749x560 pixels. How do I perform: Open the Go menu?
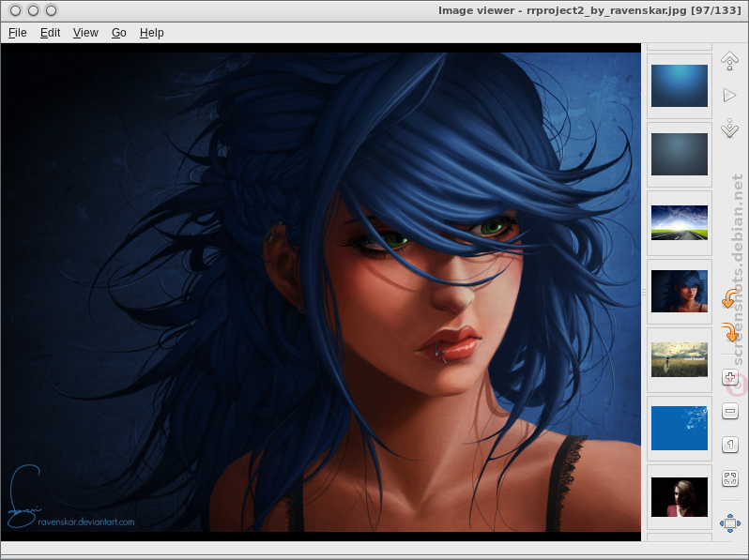(119, 33)
